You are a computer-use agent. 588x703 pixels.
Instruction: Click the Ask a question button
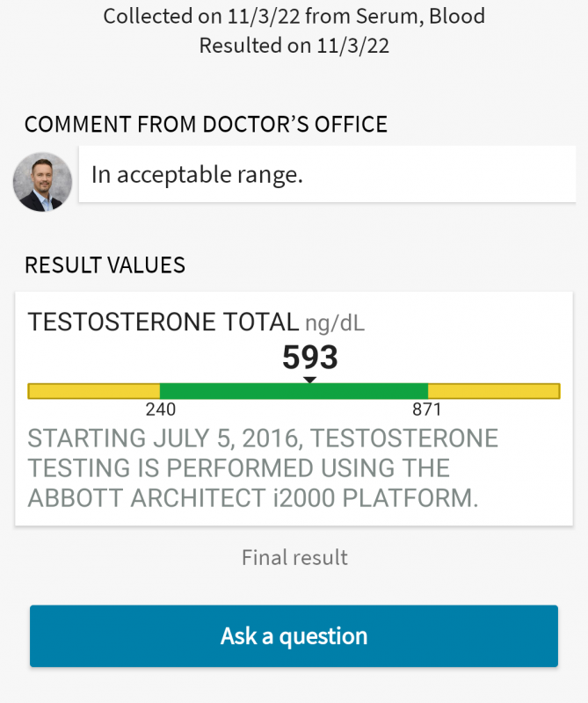(294, 635)
